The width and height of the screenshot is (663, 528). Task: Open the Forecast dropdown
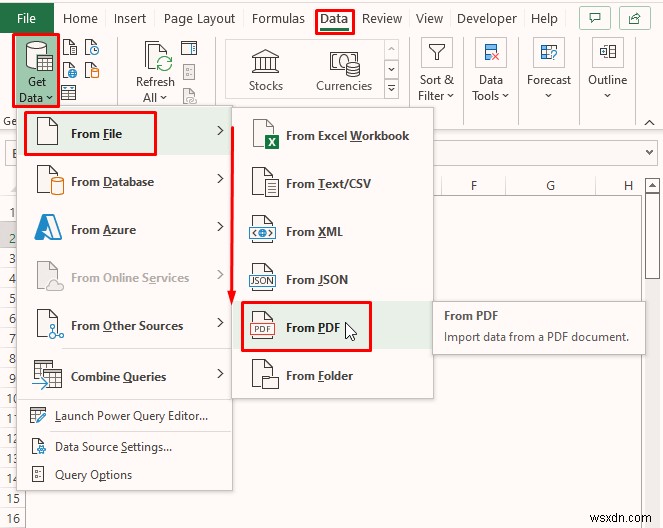click(548, 70)
